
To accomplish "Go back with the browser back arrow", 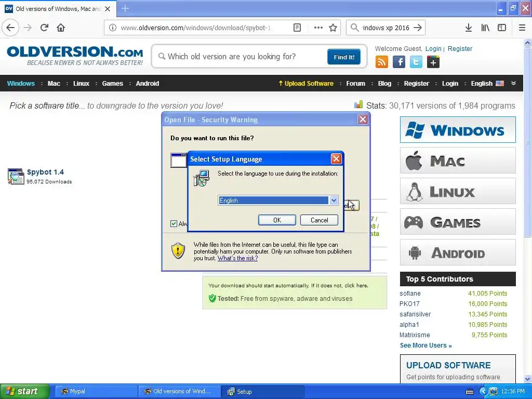I will coord(10,28).
